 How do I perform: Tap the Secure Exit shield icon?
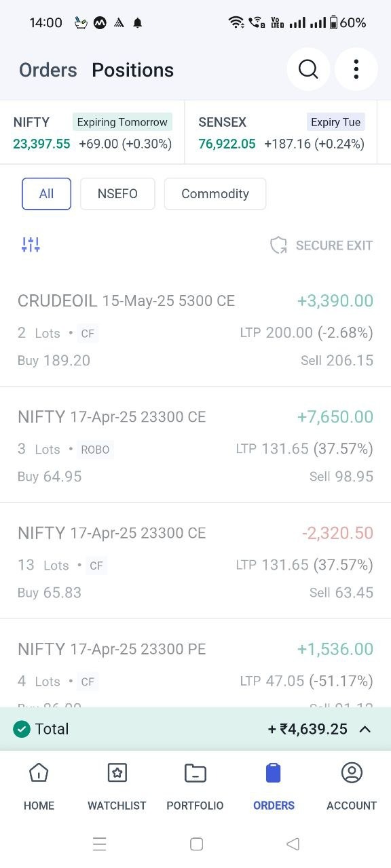[x=278, y=245]
